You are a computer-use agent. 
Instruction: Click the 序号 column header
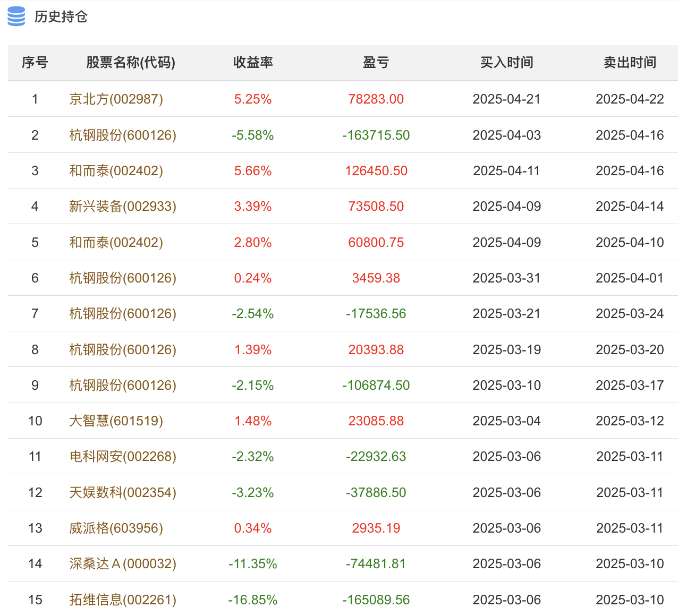click(35, 63)
